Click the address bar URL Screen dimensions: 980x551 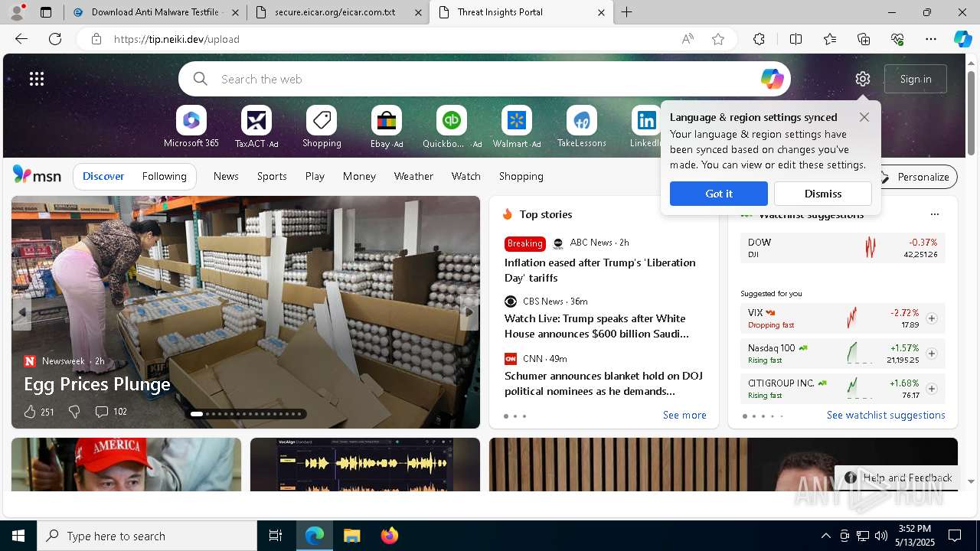pyautogui.click(x=177, y=39)
